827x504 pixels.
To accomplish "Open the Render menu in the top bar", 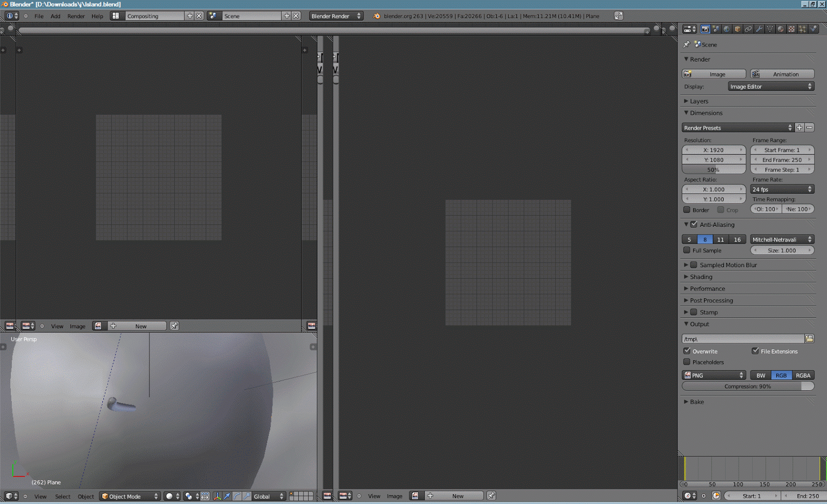I will click(x=76, y=16).
